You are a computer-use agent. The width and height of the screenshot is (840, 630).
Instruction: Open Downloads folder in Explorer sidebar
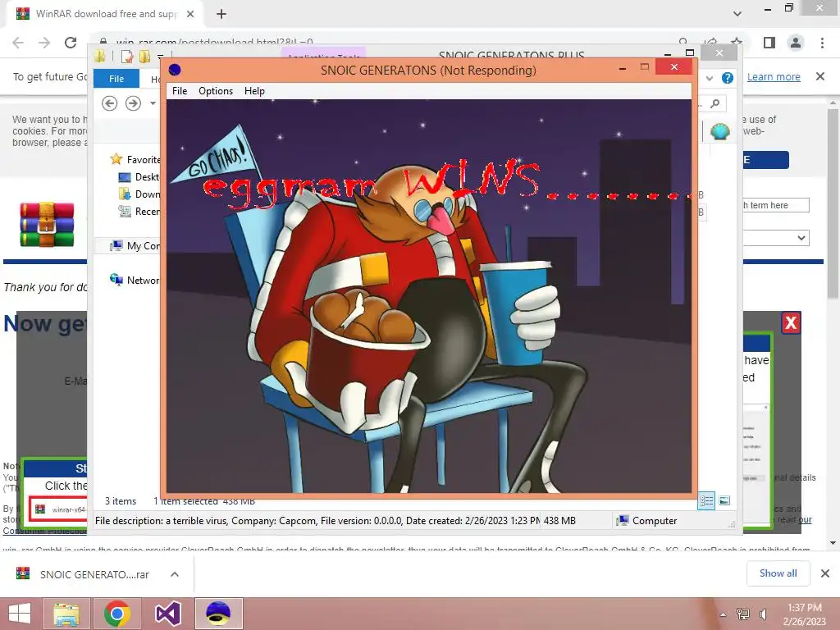coord(139,194)
